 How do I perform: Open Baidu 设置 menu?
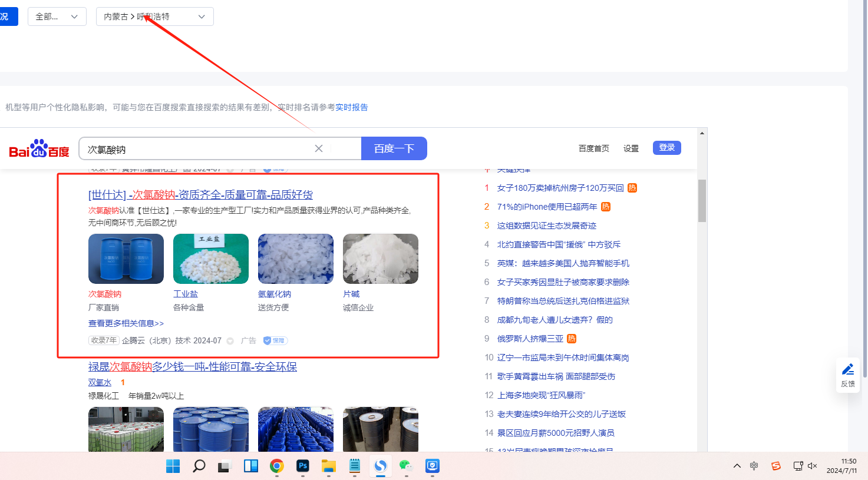point(631,148)
